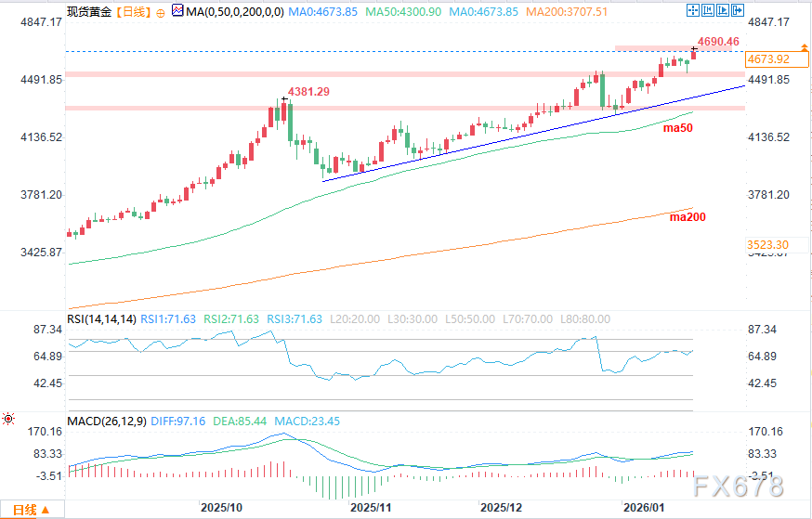Click the range measurement icon in toolbar
This screenshot has height=519, width=812.
pos(710,10)
